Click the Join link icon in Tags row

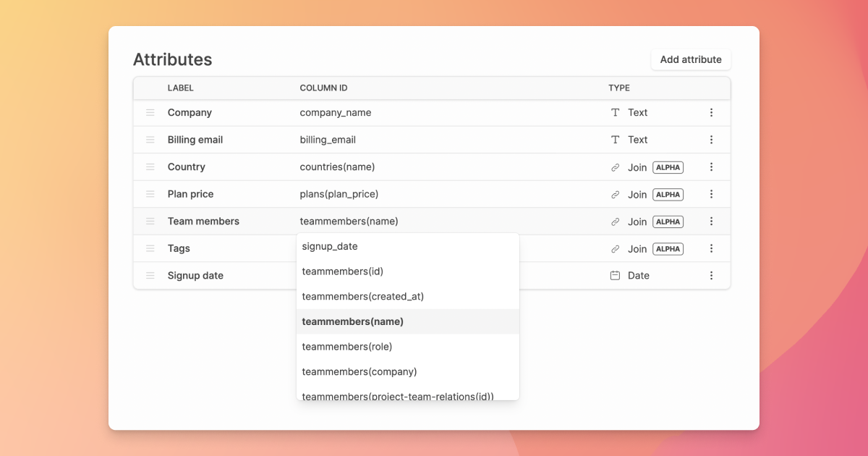[x=616, y=249]
